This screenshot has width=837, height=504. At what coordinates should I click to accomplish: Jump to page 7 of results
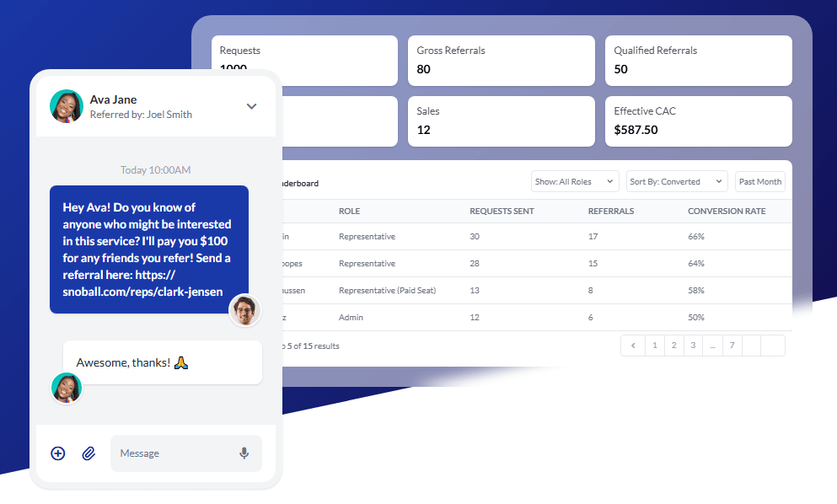pyautogui.click(x=732, y=345)
